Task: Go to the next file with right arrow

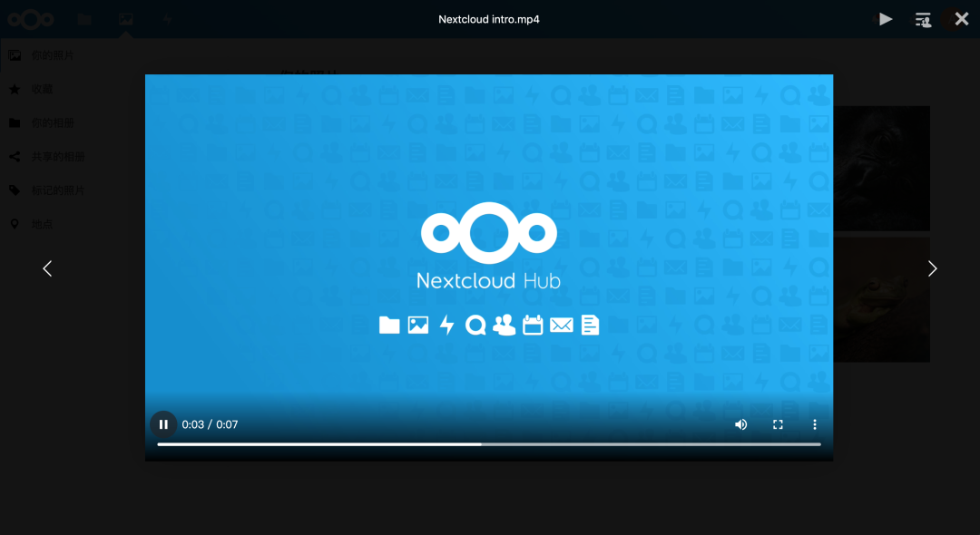Action: click(x=933, y=268)
